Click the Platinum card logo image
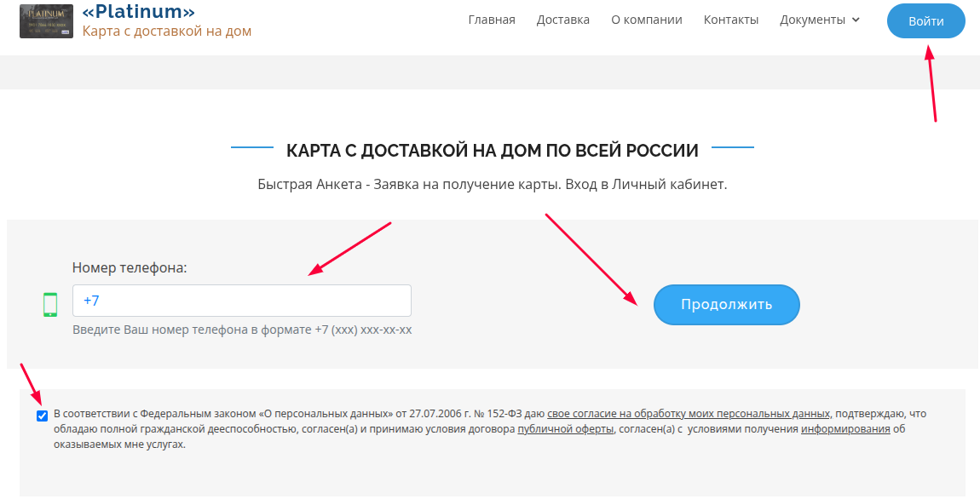 pyautogui.click(x=46, y=21)
